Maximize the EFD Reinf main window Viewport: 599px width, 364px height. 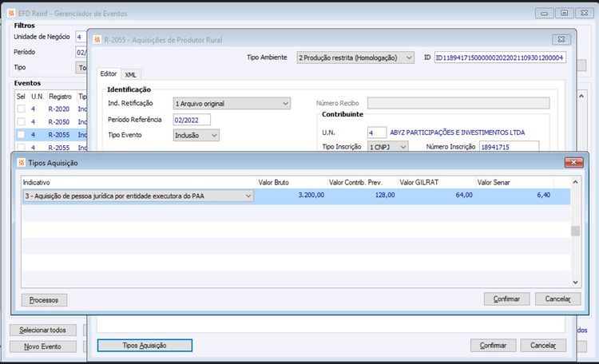click(564, 14)
